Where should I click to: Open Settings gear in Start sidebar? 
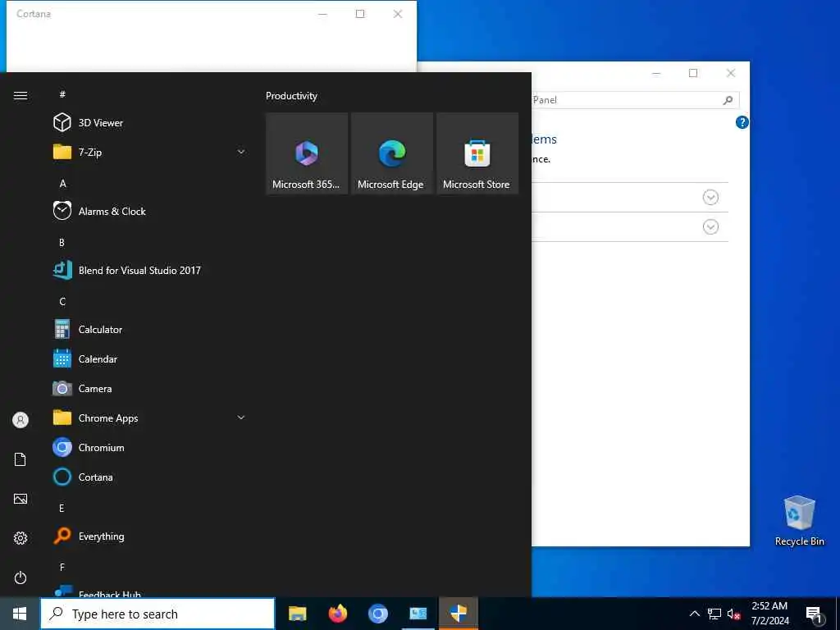21,538
